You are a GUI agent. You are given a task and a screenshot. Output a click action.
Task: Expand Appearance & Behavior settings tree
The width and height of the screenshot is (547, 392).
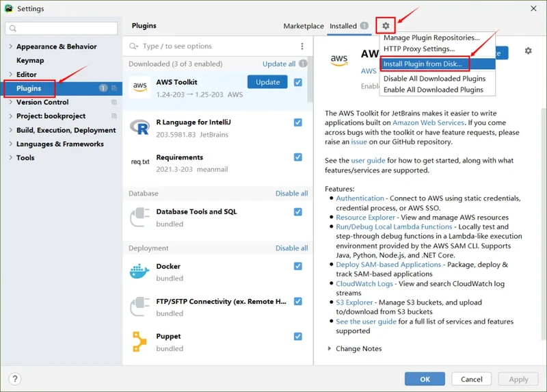click(10, 47)
